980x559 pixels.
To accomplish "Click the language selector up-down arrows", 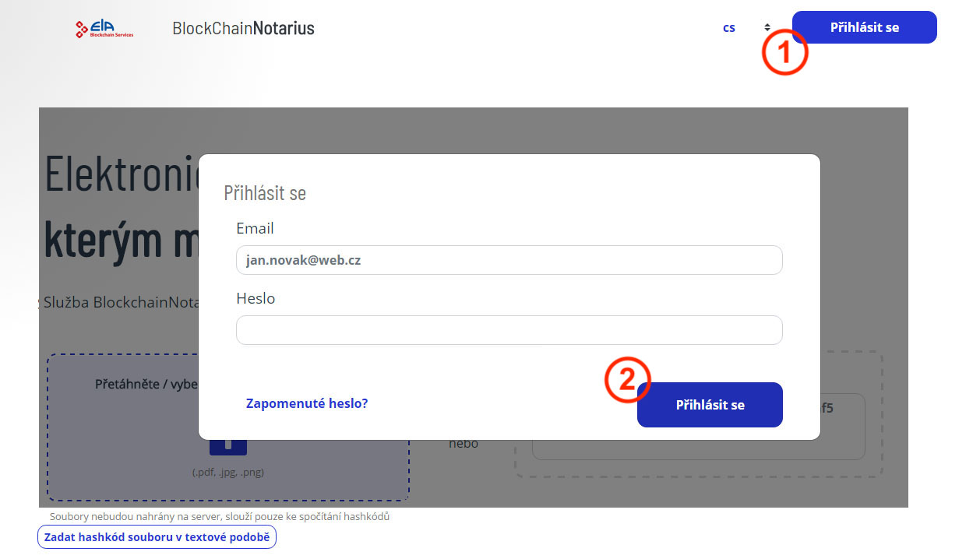I will tap(767, 27).
